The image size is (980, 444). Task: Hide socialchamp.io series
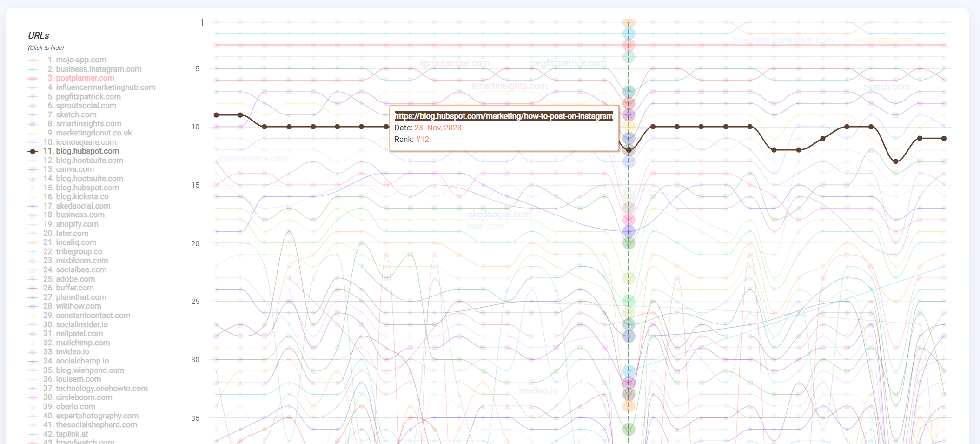(x=68, y=361)
